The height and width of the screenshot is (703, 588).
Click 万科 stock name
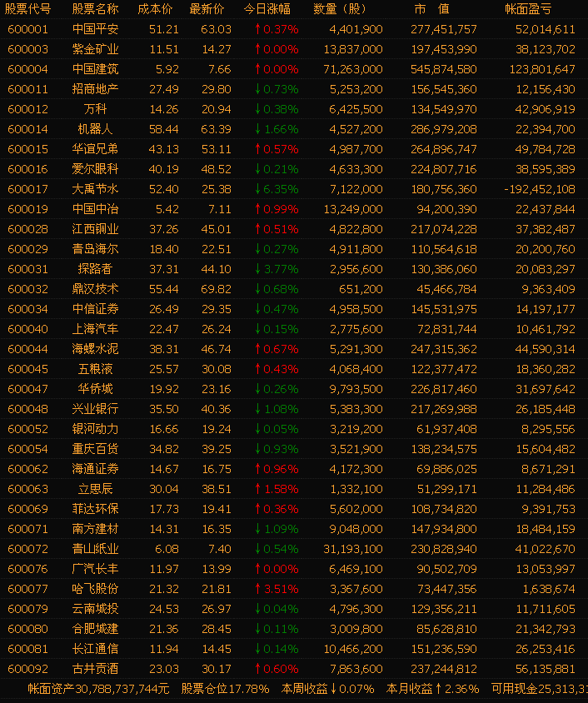point(96,109)
